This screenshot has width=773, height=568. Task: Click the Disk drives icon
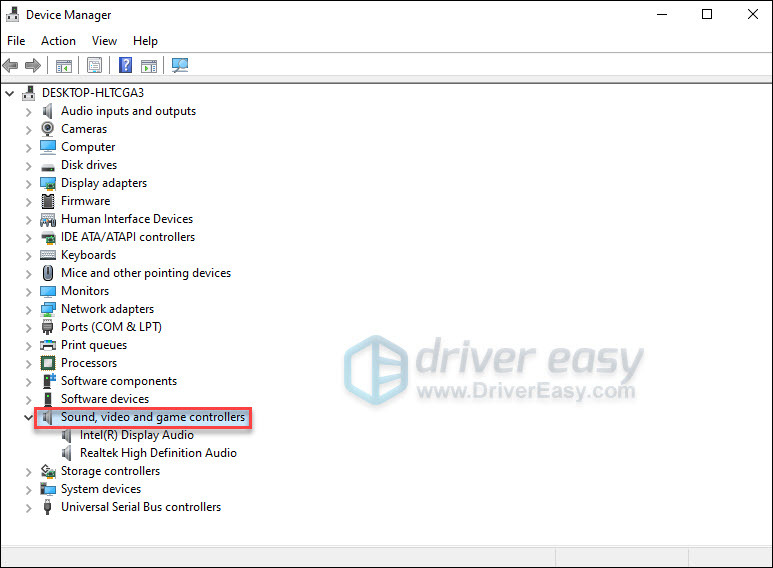pos(48,166)
